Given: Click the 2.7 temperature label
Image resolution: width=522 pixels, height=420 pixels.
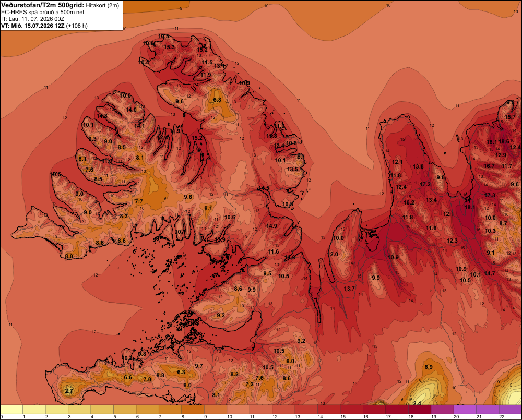Looking at the screenshot, I should (68, 391).
